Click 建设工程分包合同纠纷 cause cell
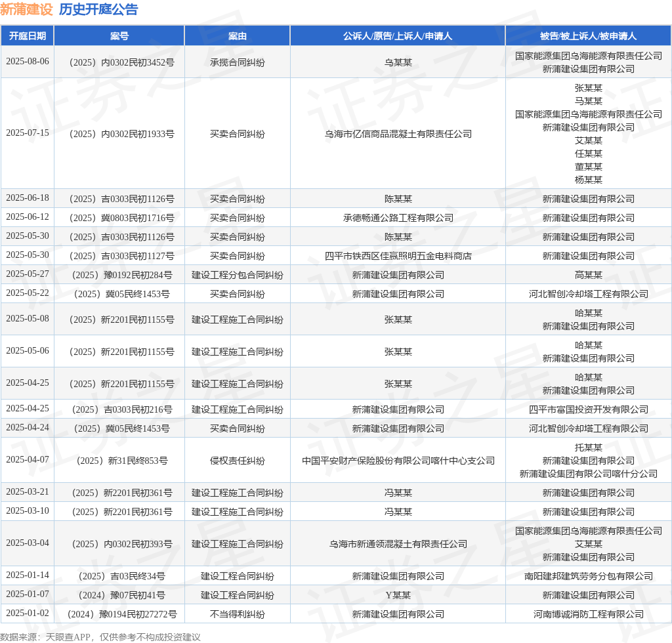The image size is (672, 643). pos(238,275)
